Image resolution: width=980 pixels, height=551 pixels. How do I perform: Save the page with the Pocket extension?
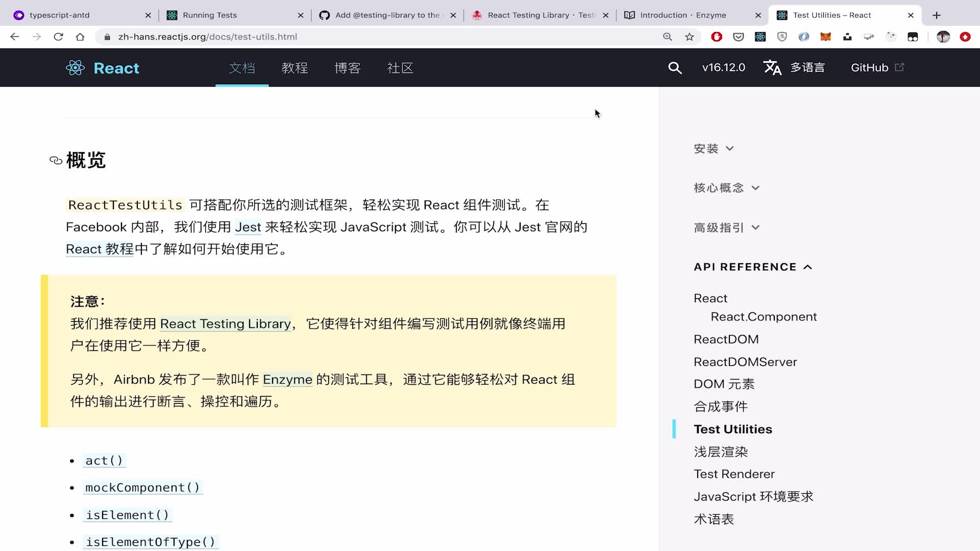click(x=739, y=36)
